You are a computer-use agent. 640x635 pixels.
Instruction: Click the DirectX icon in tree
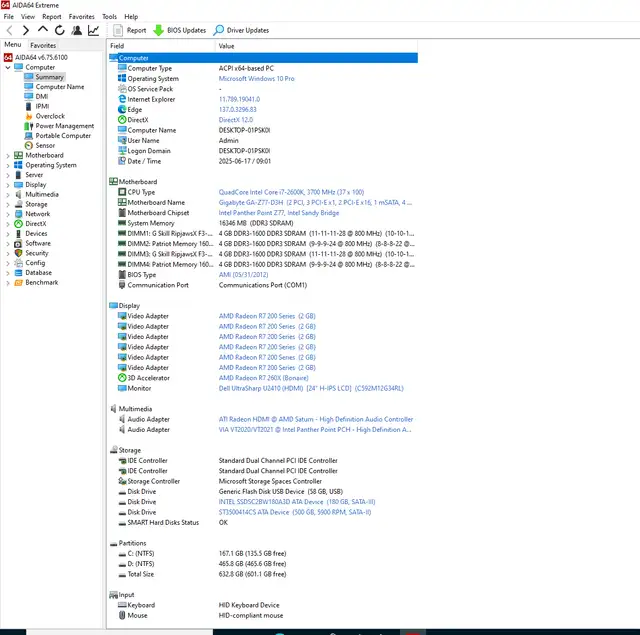click(18, 224)
